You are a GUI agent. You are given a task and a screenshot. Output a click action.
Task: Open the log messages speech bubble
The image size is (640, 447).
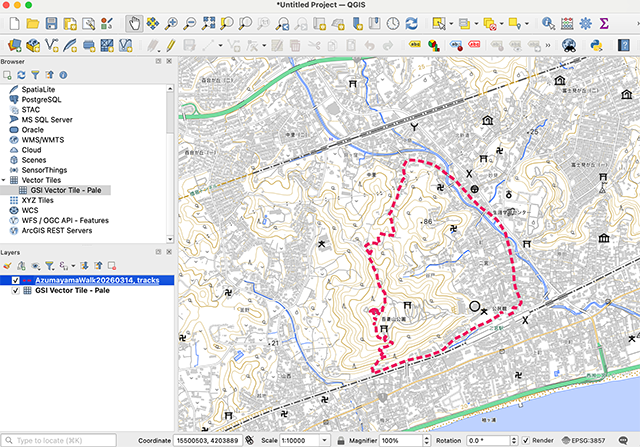click(x=623, y=440)
